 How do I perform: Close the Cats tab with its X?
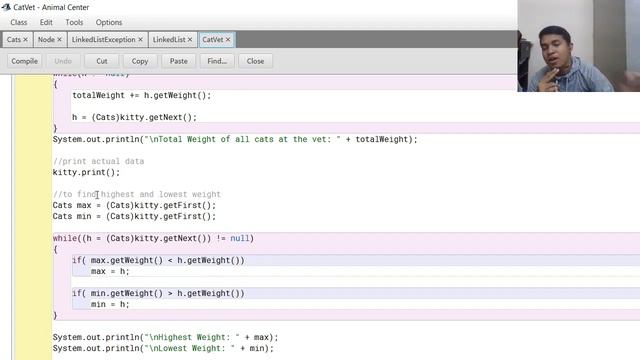(x=25, y=40)
